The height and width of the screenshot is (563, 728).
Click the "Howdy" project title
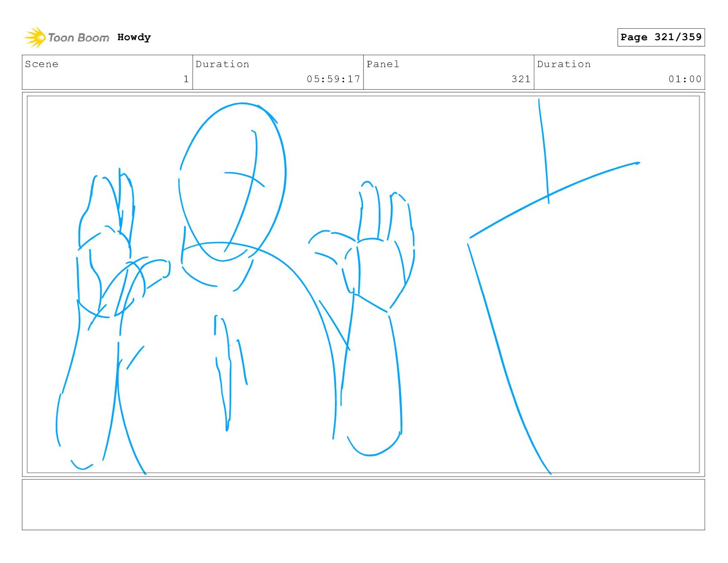(x=134, y=38)
